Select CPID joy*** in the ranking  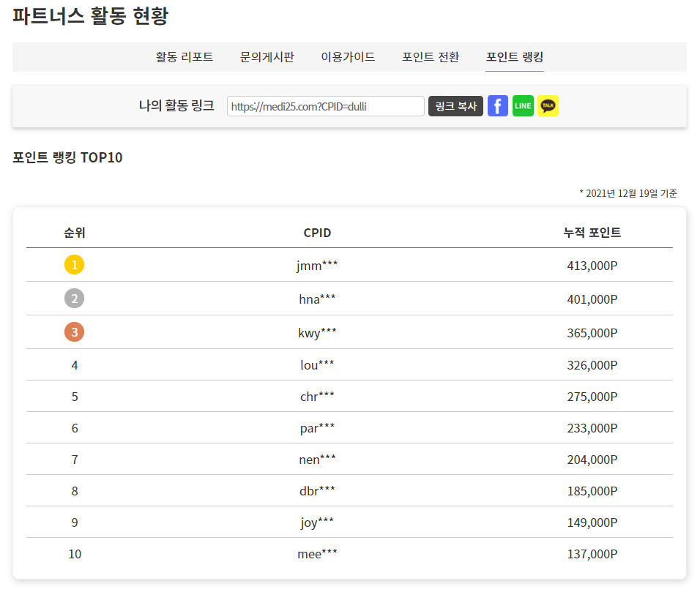pos(317,522)
